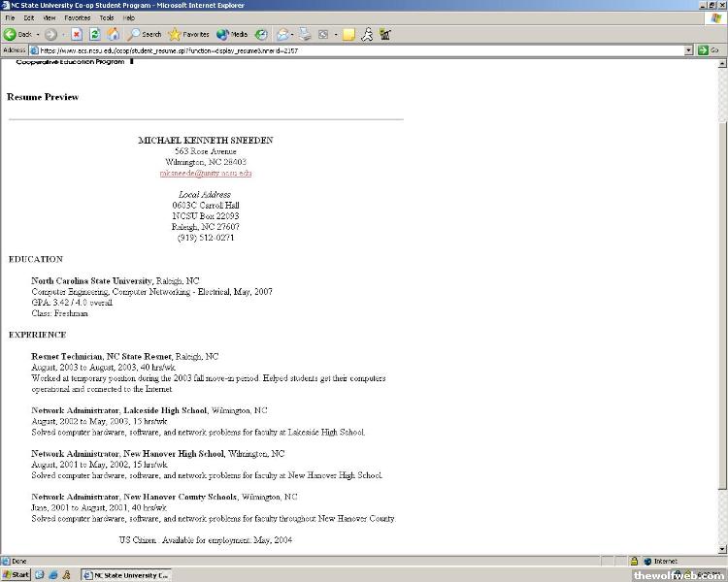
Task: Open the Search pane
Action: click(145, 34)
